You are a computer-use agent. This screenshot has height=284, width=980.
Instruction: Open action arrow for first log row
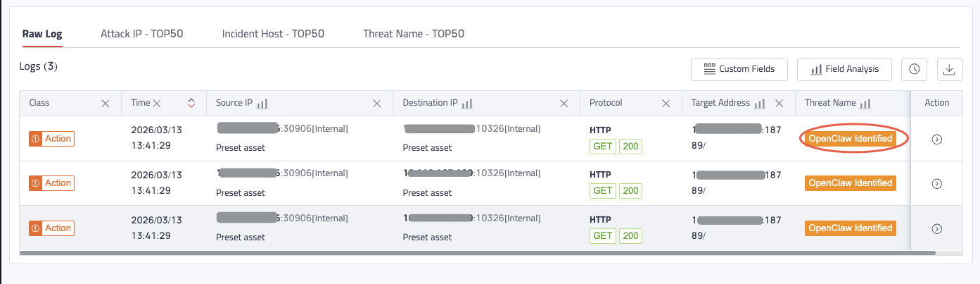tap(936, 140)
